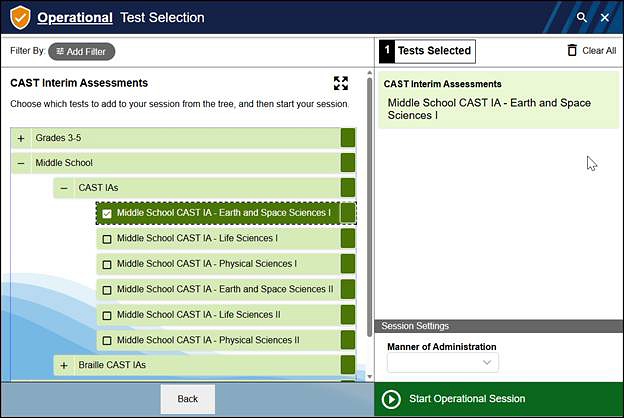Image resolution: width=624 pixels, height=418 pixels.
Task: Click the orange shield checkmark logo
Action: click(x=20, y=17)
